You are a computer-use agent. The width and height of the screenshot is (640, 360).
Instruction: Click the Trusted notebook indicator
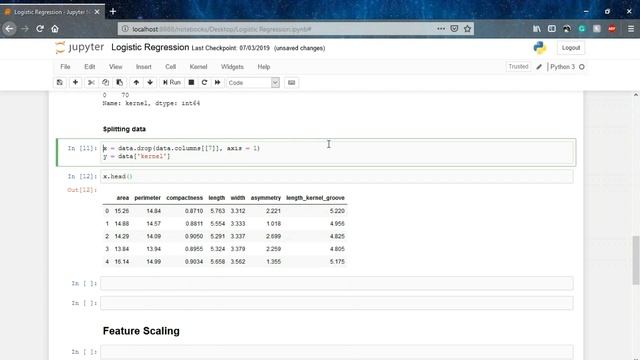click(x=518, y=67)
